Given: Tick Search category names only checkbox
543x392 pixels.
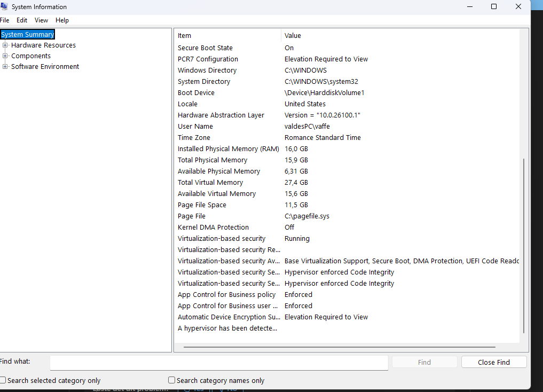Looking at the screenshot, I should [x=171, y=380].
